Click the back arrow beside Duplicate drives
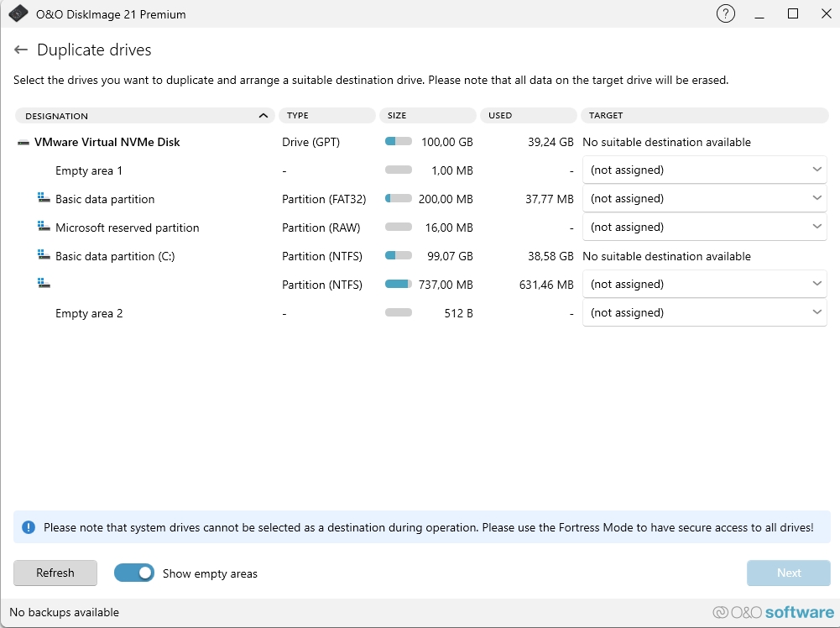The height and width of the screenshot is (628, 840). [21, 50]
